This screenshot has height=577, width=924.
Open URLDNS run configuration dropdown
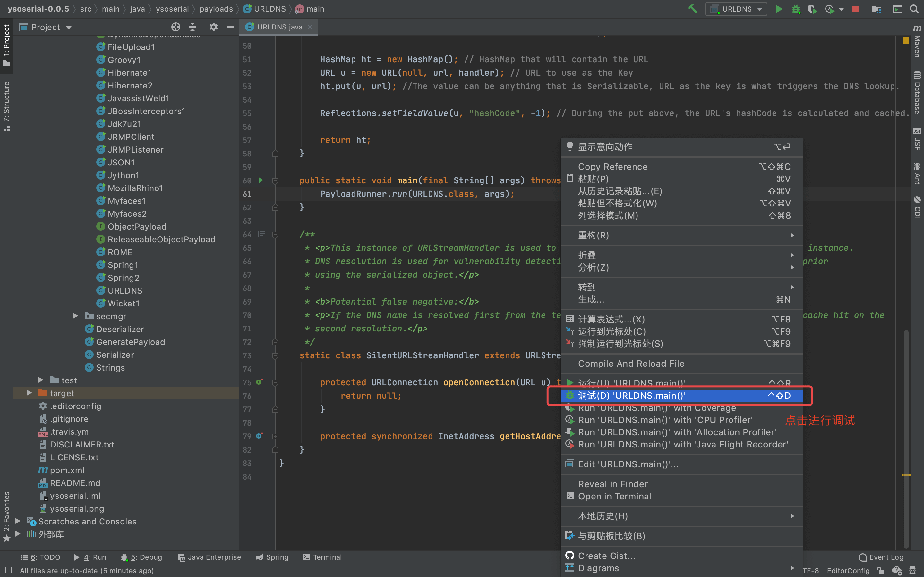pos(736,9)
